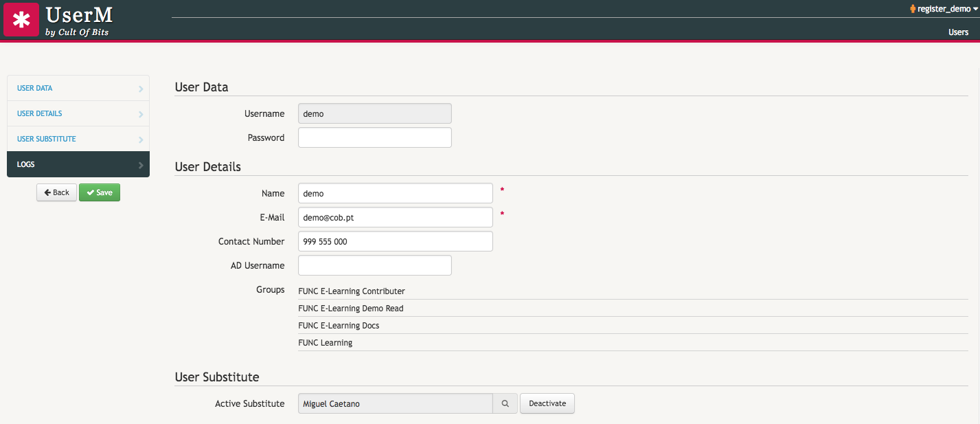
Task: Click the disabled Username field
Action: [x=375, y=113]
